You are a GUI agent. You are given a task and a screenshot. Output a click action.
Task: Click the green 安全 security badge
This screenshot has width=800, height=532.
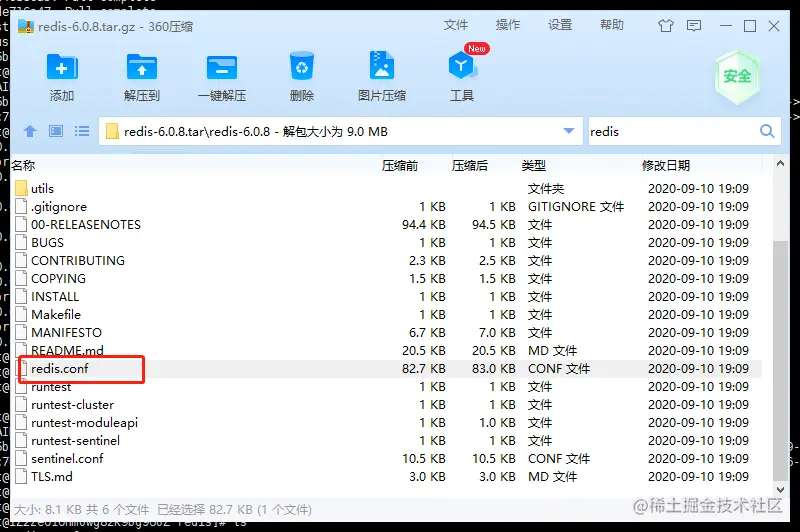click(x=737, y=77)
